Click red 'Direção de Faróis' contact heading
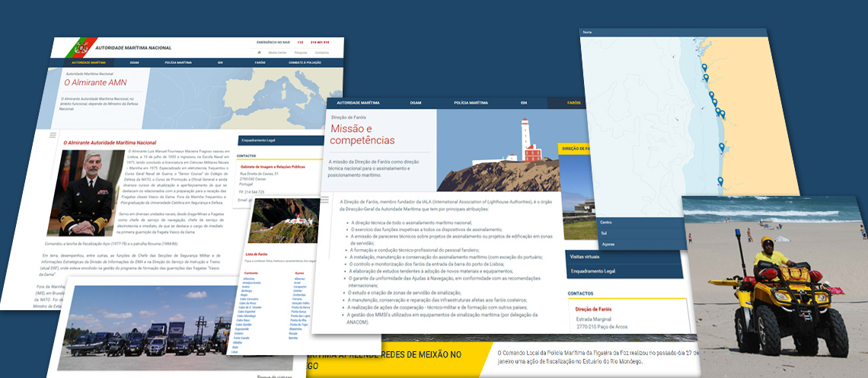Image resolution: width=868 pixels, height=378 pixels. (593, 309)
